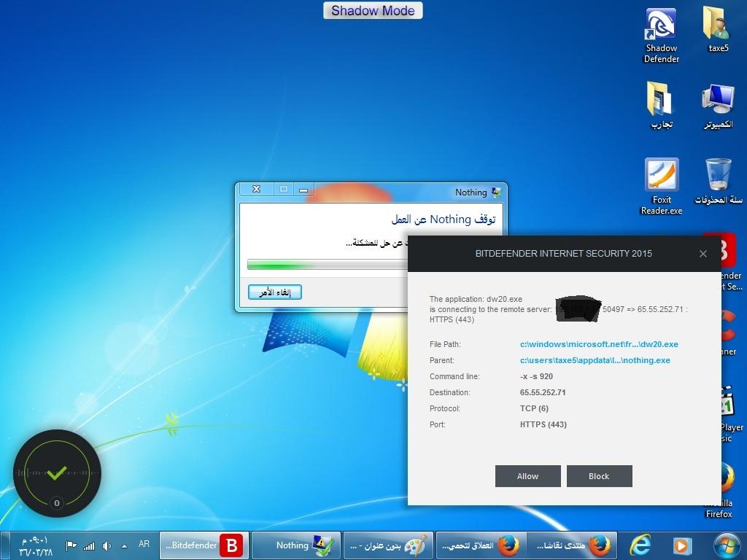Open the Action Center flag icon
747x560 pixels.
(71, 545)
